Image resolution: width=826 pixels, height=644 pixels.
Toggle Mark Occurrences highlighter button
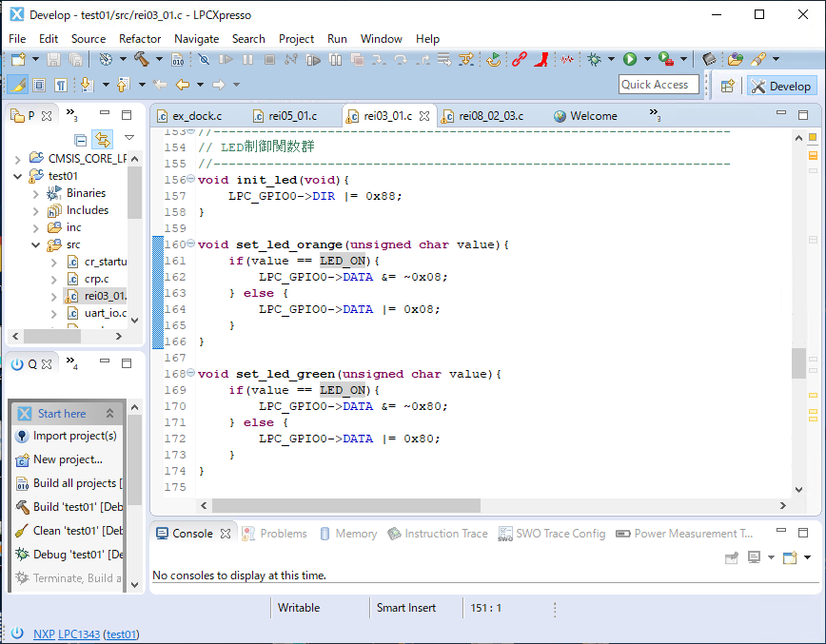pos(18,85)
